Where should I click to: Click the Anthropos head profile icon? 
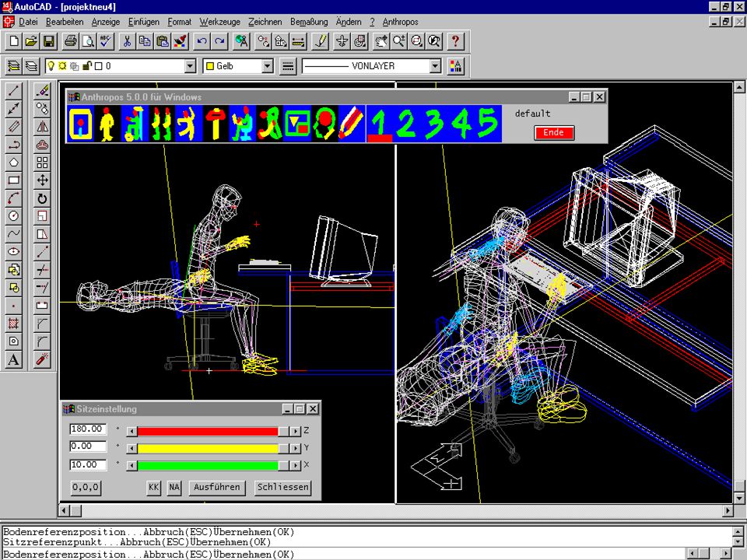[324, 124]
